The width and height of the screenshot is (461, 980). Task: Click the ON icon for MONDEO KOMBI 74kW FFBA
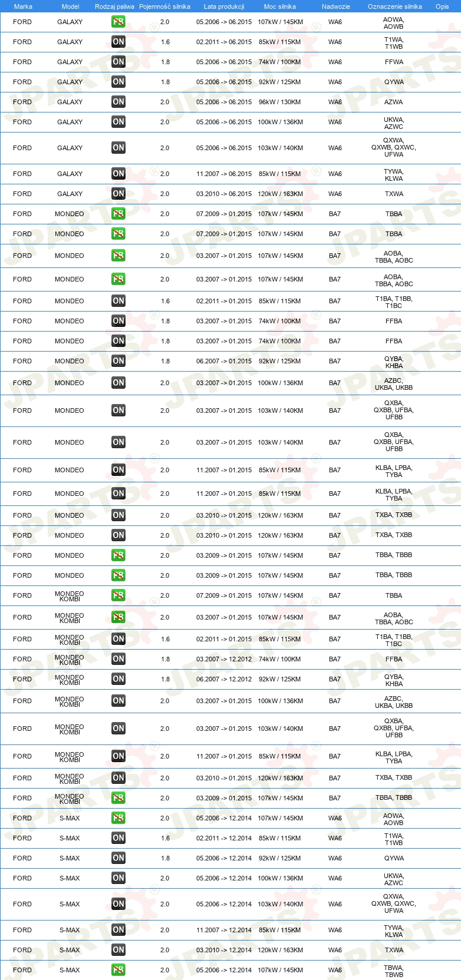pyautogui.click(x=118, y=659)
